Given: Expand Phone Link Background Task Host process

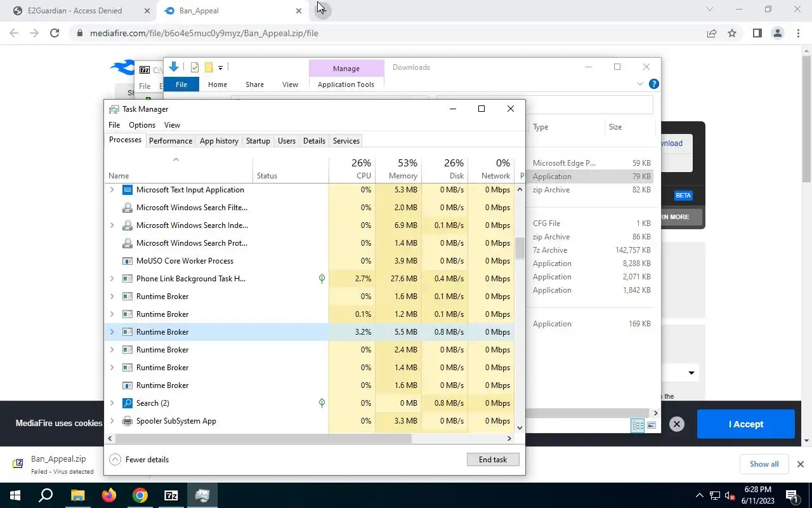Looking at the screenshot, I should (x=112, y=279).
